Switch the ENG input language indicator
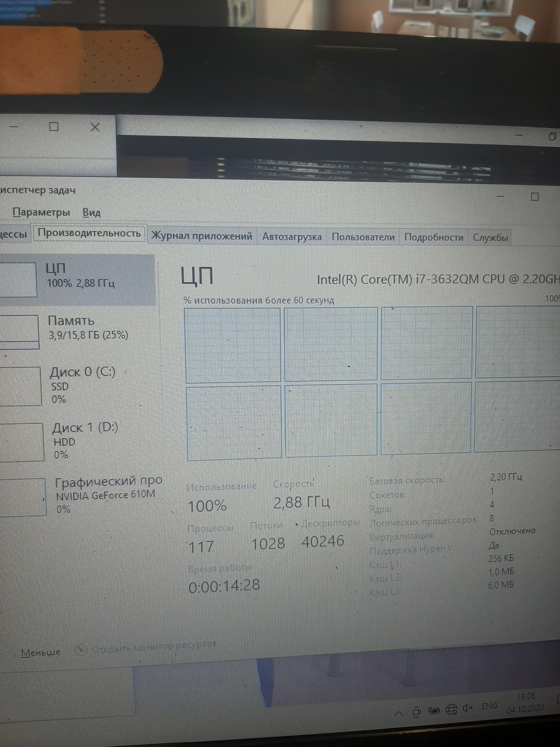The height and width of the screenshot is (747, 560). point(489,706)
